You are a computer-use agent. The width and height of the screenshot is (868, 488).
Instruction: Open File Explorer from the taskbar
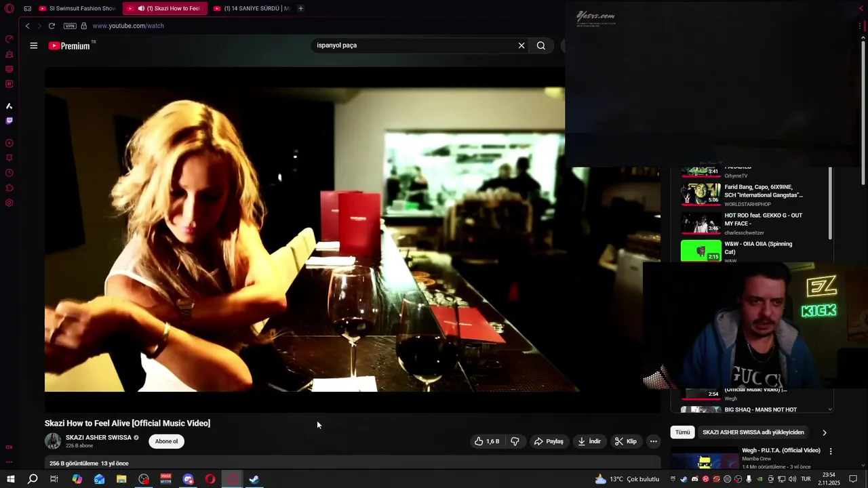click(x=121, y=479)
